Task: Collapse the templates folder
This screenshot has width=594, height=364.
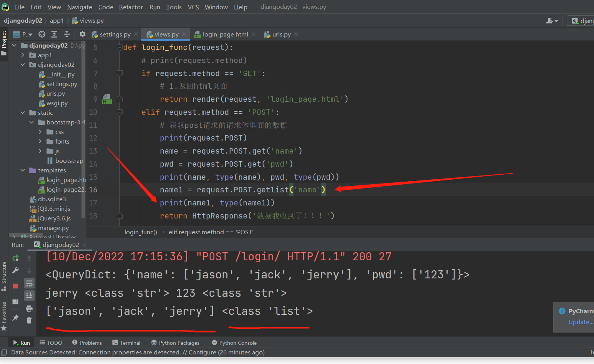Action: (23, 170)
